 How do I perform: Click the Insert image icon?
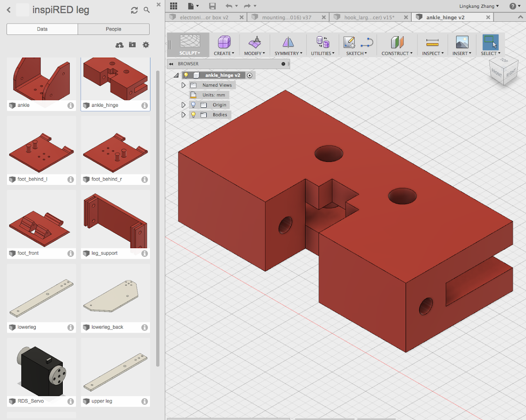tap(462, 42)
